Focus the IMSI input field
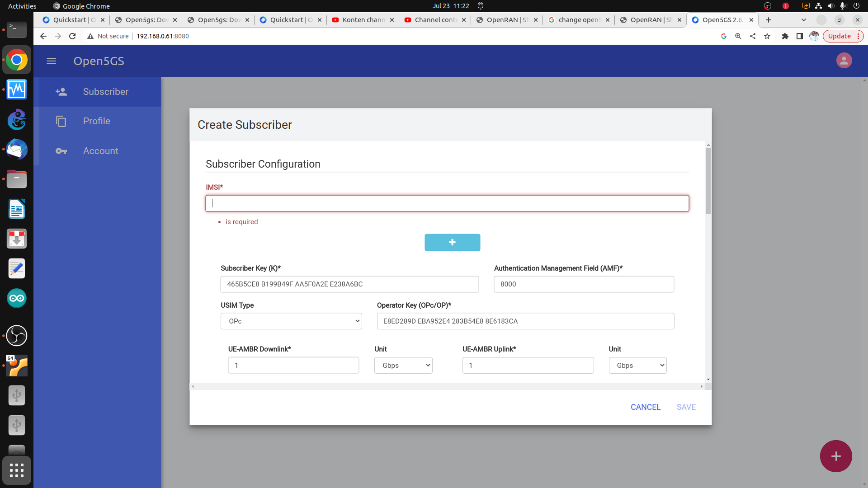The width and height of the screenshot is (868, 488). tap(447, 203)
